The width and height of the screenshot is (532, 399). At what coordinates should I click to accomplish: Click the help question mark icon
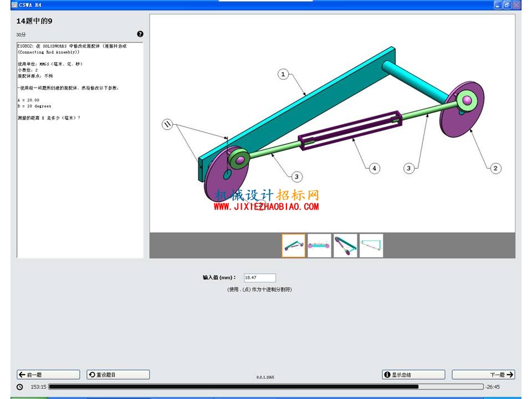pyautogui.click(x=140, y=34)
